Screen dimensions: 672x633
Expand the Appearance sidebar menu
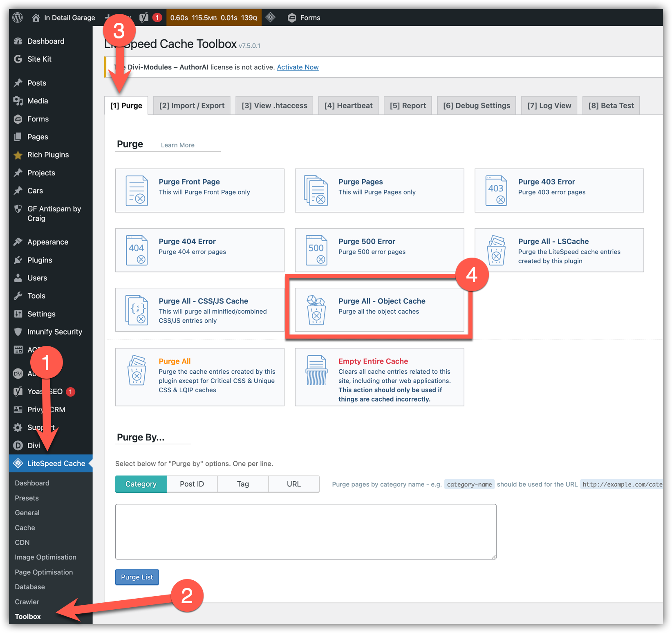[47, 242]
